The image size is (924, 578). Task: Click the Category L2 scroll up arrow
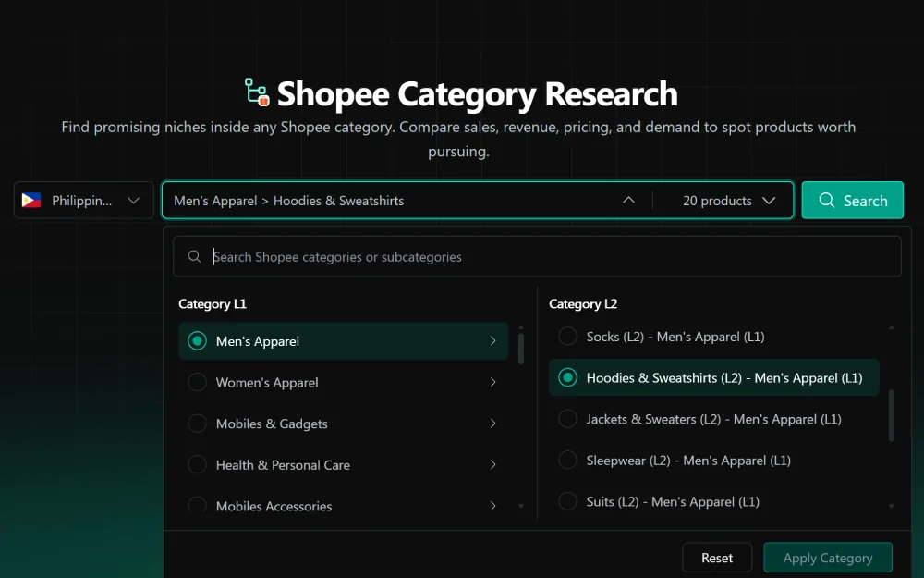pos(891,327)
